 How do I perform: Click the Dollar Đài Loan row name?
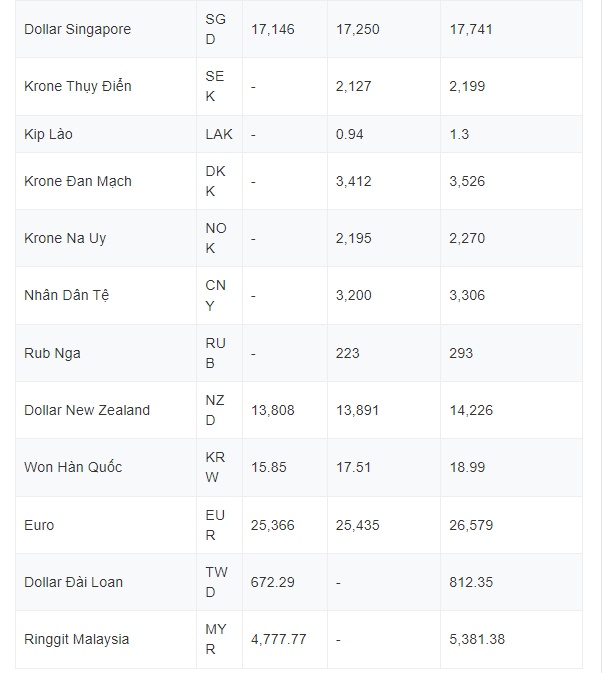coord(73,582)
